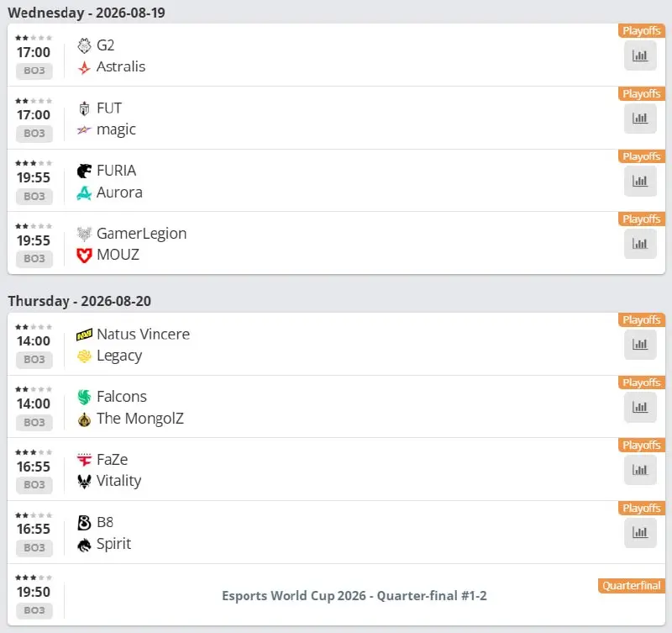Click the MOUZ heart logo

(x=85, y=256)
